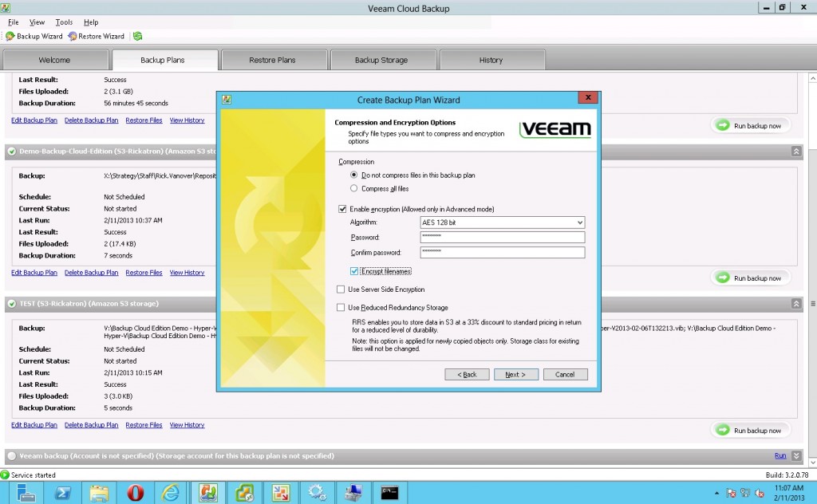The image size is (817, 504).
Task: Click Delete Backup Plan under Demo-Backup-Cloud-Edition
Action: (91, 272)
